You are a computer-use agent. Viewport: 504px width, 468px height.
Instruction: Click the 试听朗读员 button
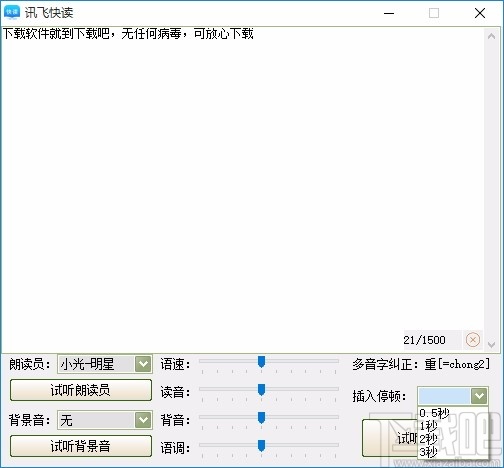coord(81,390)
